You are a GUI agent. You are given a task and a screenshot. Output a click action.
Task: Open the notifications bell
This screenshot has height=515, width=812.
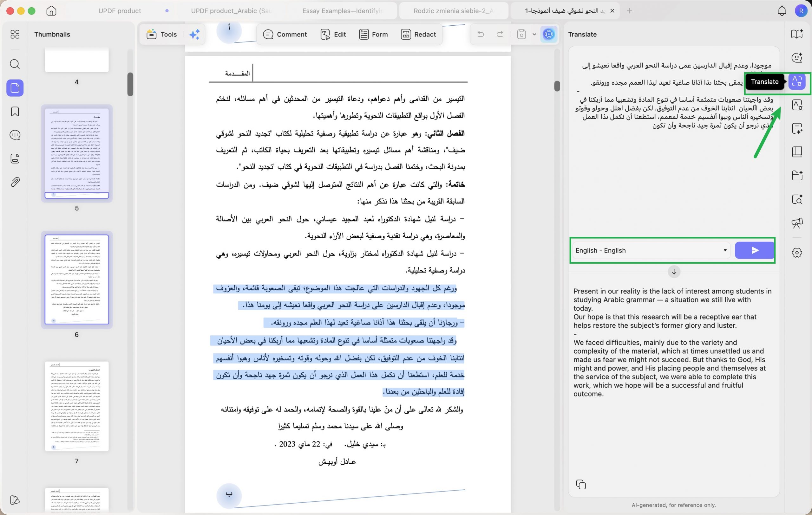pyautogui.click(x=782, y=11)
